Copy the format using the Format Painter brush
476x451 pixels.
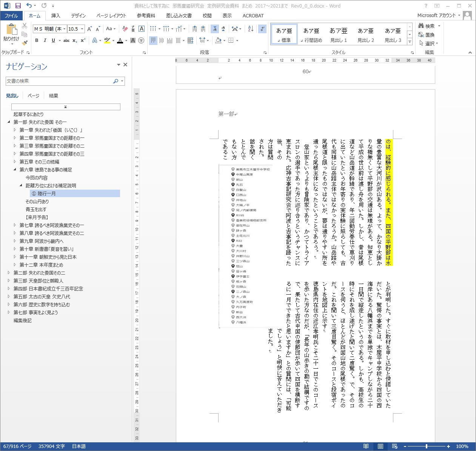pyautogui.click(x=25, y=43)
